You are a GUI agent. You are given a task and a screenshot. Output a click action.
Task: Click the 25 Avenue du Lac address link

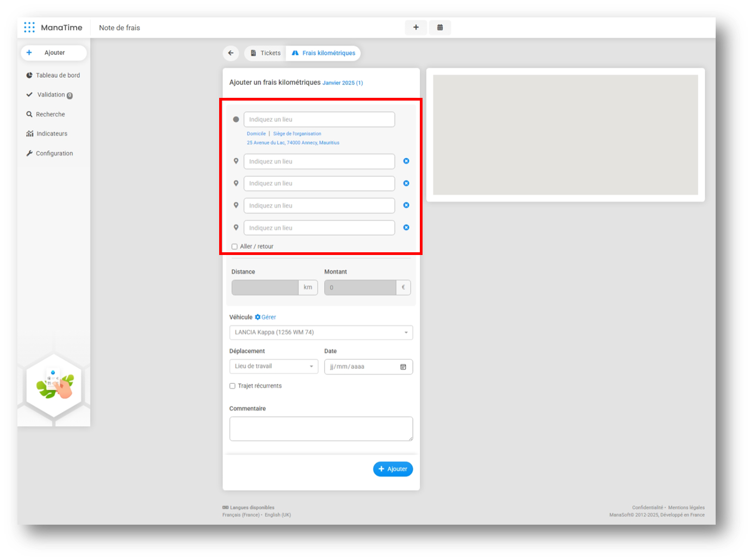293,143
